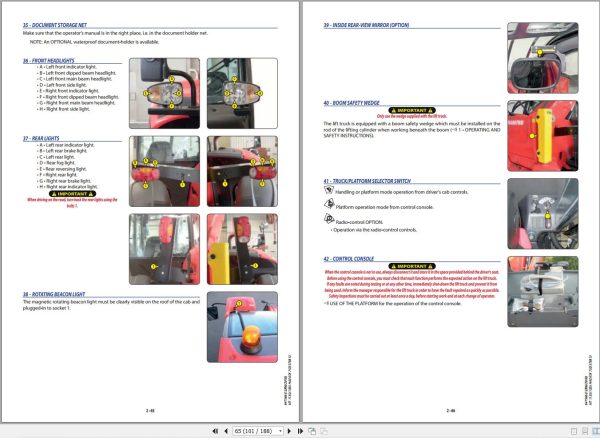
Task: Click the truck/platform selector switch photo
Action: (543, 214)
